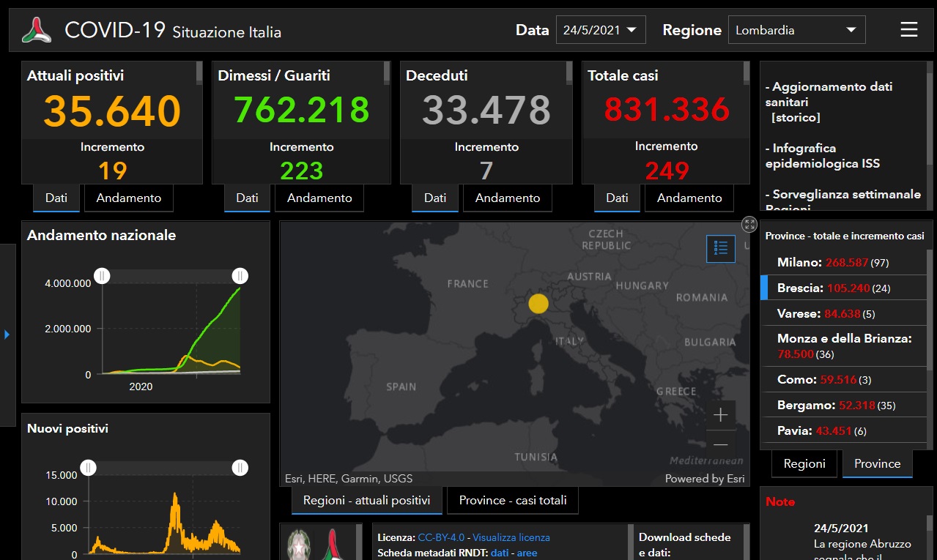Viewport: 937px width, 560px height.
Task: Switch to Andamento tab under Deceduti
Action: coord(507,198)
